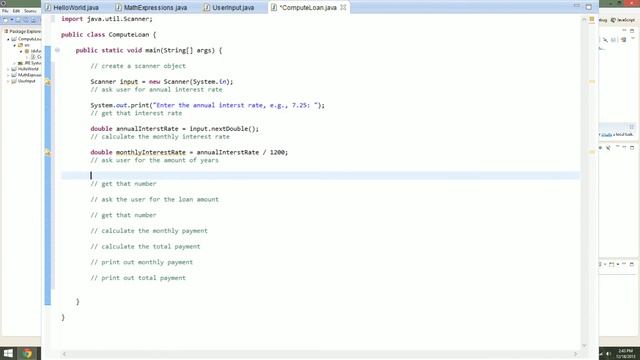The width and height of the screenshot is (640, 360).
Task: Click the '// ask the user for the loan amount' comment
Action: pyautogui.click(x=154, y=199)
